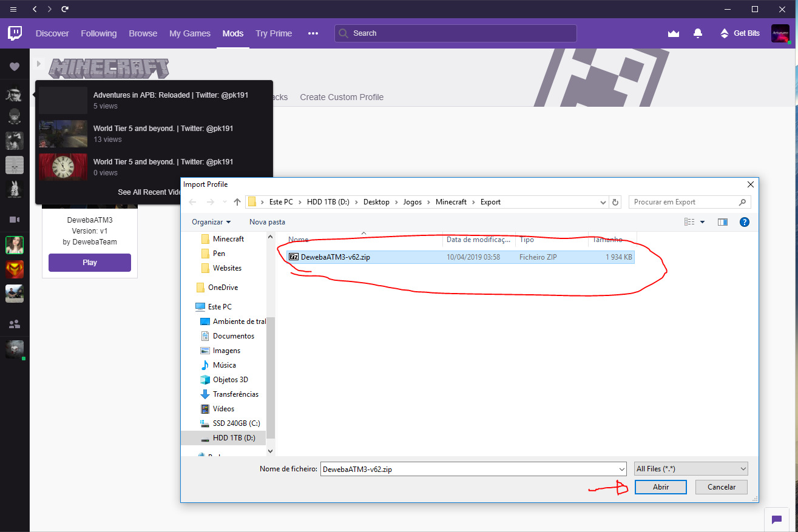Click the video camera sidebar icon
Image resolution: width=798 pixels, height=532 pixels.
coord(15,219)
